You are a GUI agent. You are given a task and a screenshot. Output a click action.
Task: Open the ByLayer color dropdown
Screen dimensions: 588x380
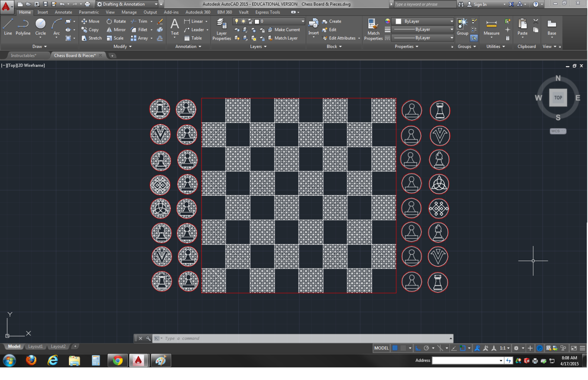[x=451, y=21]
